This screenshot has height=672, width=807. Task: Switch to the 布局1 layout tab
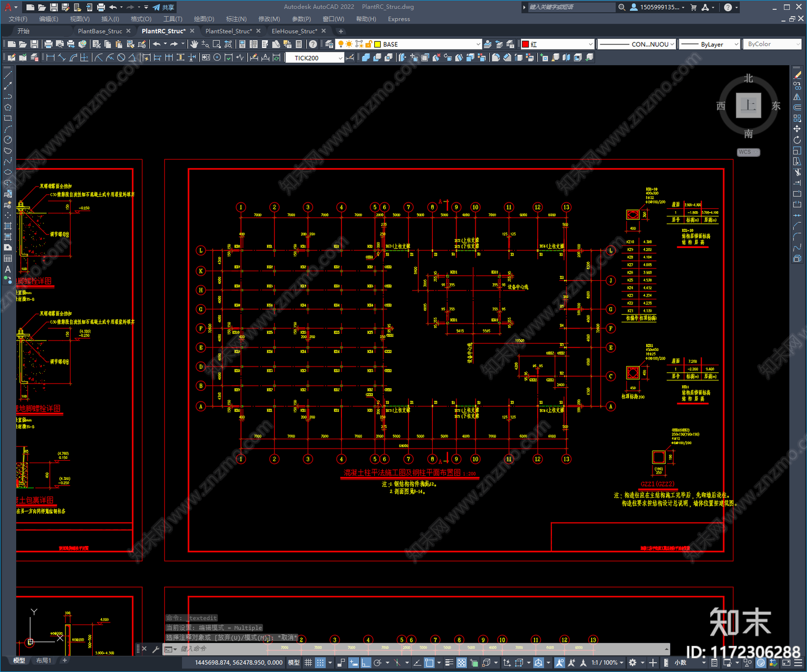pyautogui.click(x=43, y=660)
